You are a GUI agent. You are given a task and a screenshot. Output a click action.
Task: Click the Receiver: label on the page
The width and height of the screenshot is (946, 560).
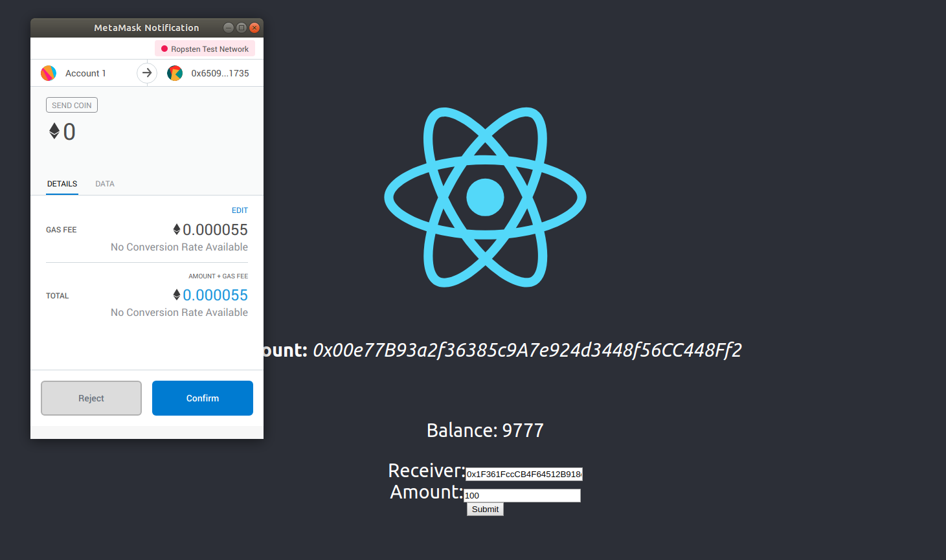click(427, 471)
